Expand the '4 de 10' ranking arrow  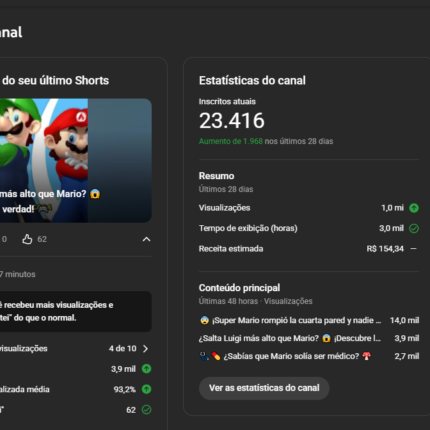click(146, 349)
